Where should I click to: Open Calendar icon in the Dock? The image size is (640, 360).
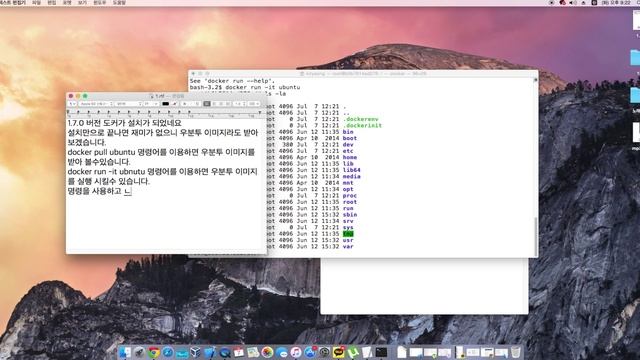(239, 352)
